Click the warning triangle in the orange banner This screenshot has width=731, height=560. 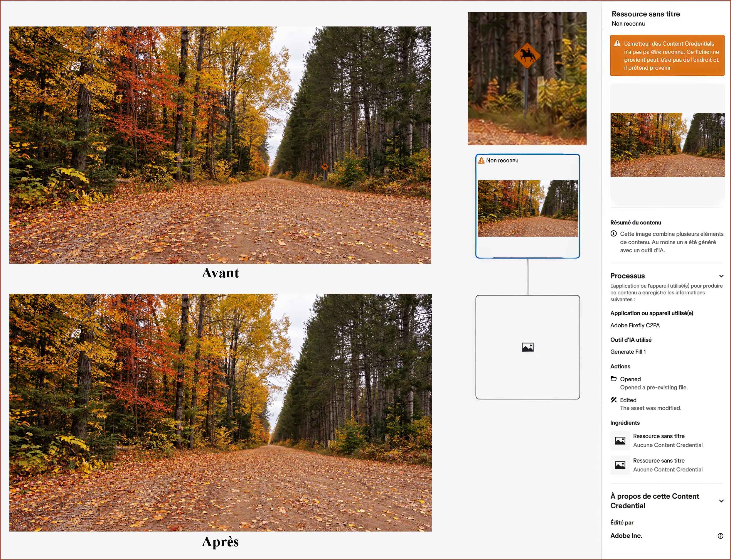[x=617, y=44]
